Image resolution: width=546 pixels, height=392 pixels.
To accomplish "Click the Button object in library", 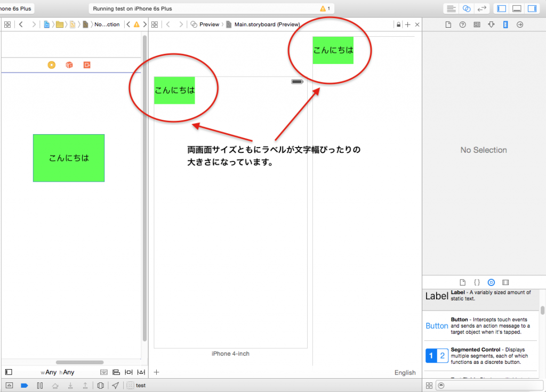I will tap(437, 325).
